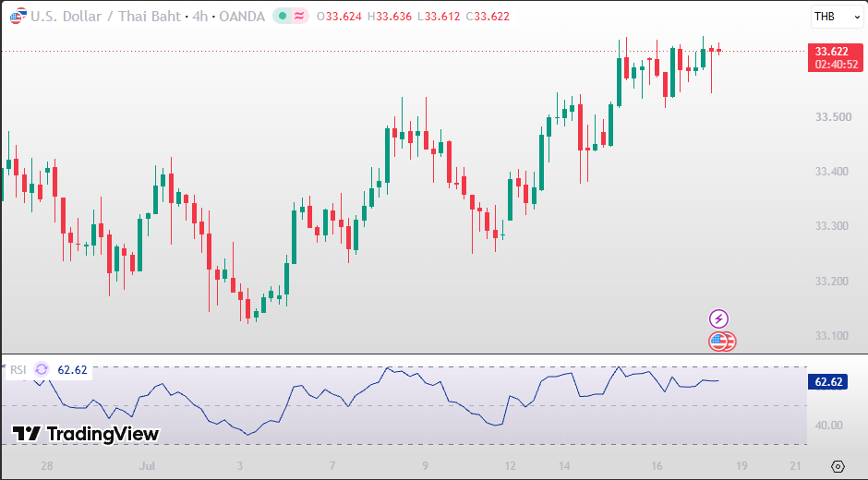Open the THB currency dropdown
Image resolution: width=868 pixels, height=480 pixels.
pyautogui.click(x=837, y=17)
